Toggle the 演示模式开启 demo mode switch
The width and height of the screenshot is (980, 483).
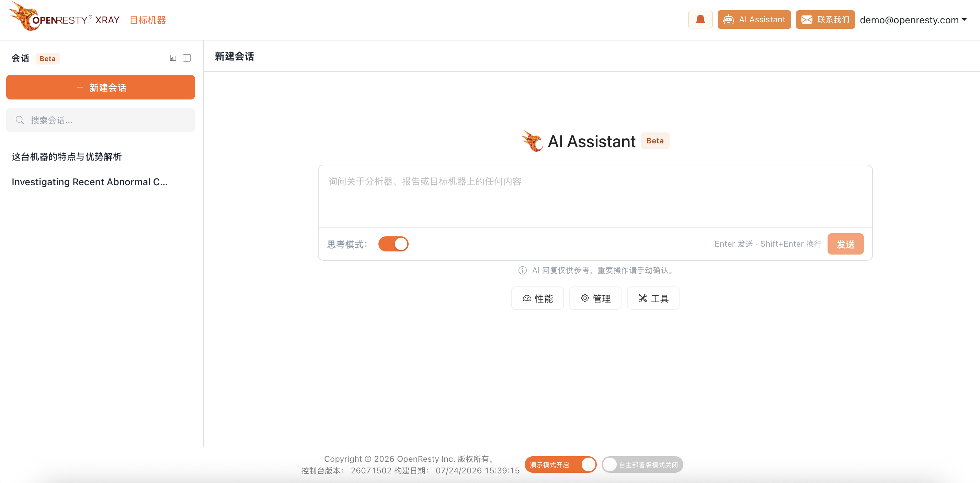pos(560,465)
